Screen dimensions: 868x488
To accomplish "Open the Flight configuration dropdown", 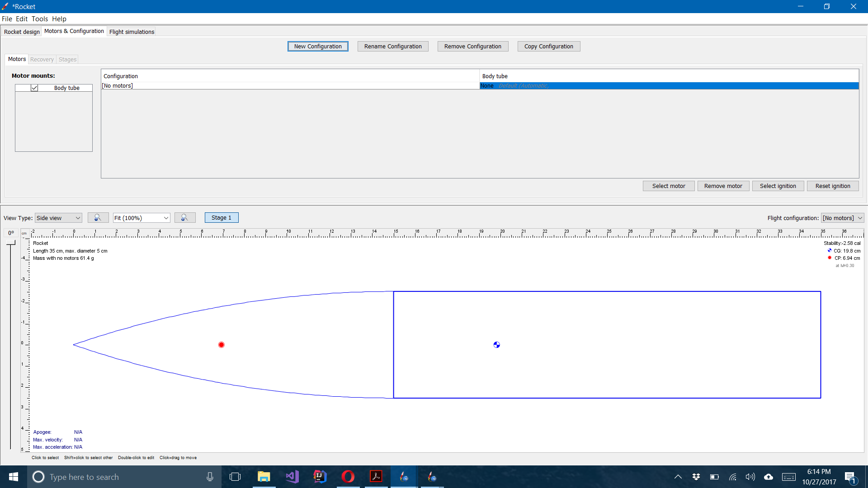I will [842, 217].
